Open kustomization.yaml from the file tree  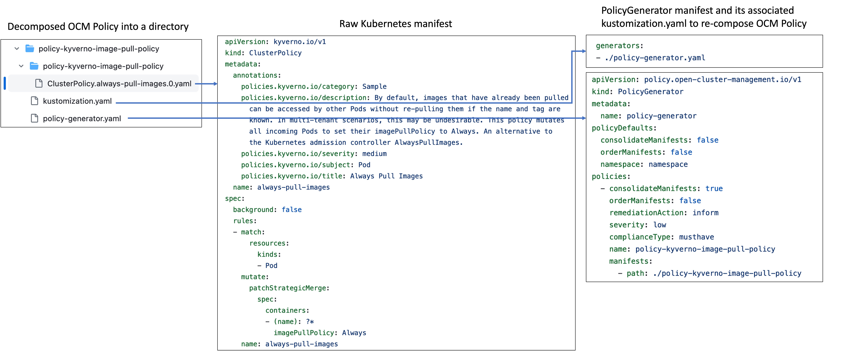[x=77, y=101]
